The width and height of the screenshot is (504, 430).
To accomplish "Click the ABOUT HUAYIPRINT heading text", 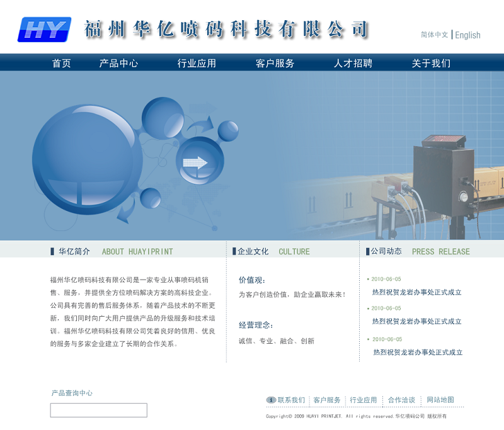I will point(137,252).
